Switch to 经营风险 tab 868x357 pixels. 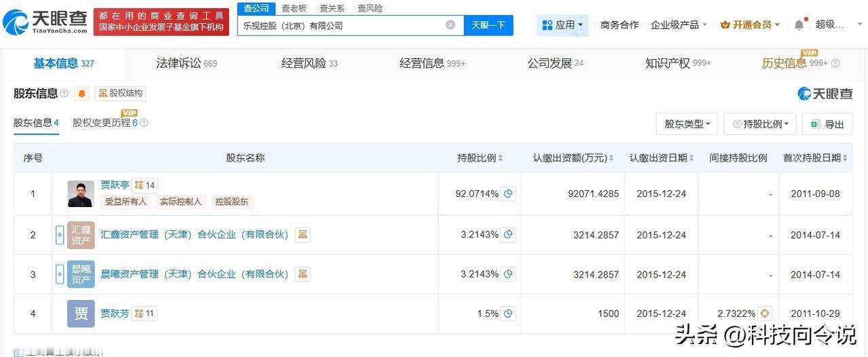coord(310,63)
